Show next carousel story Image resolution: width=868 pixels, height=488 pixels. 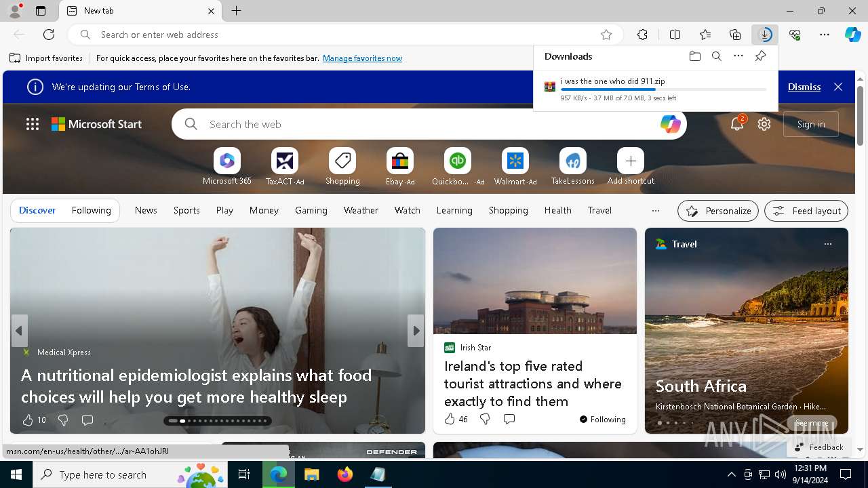(416, 331)
